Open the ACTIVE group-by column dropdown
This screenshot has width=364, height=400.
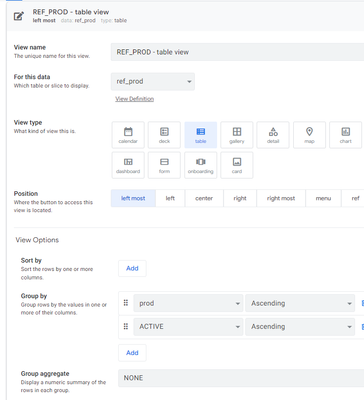(188, 327)
